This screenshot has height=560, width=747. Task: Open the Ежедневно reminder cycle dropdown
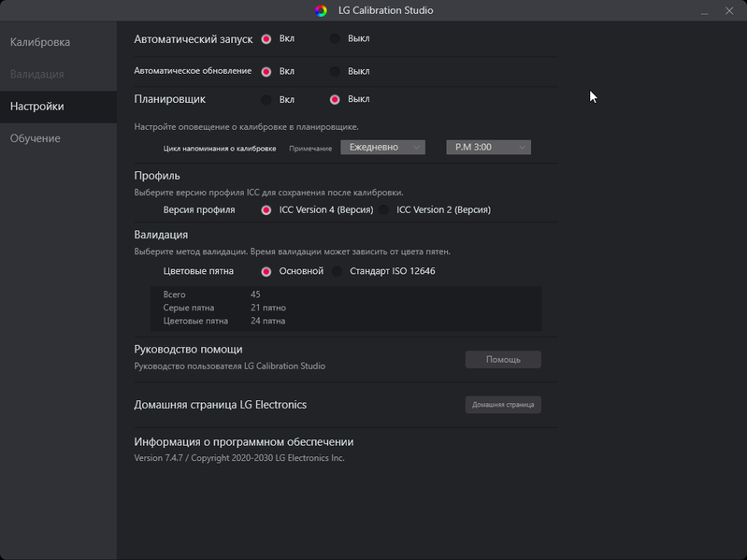383,147
